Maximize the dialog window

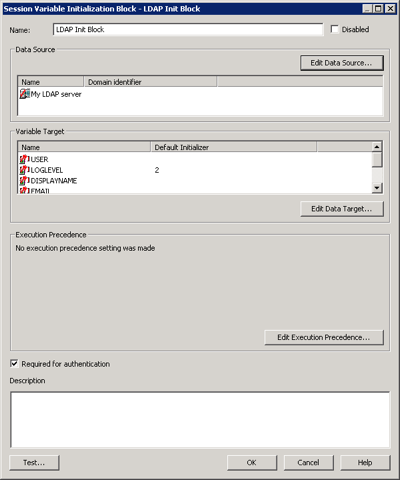(378, 9)
